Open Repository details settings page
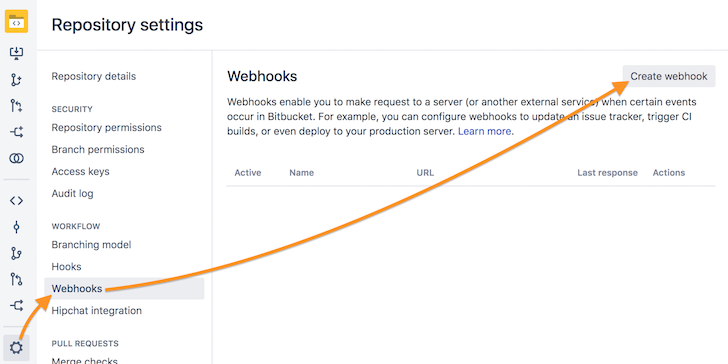Image resolution: width=728 pixels, height=364 pixels. (x=94, y=76)
